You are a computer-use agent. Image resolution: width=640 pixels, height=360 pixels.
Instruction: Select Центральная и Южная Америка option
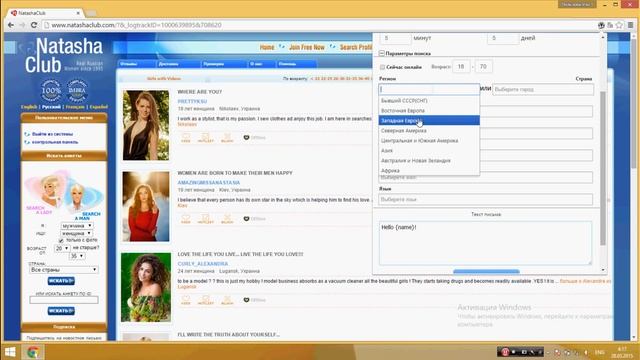point(429,140)
